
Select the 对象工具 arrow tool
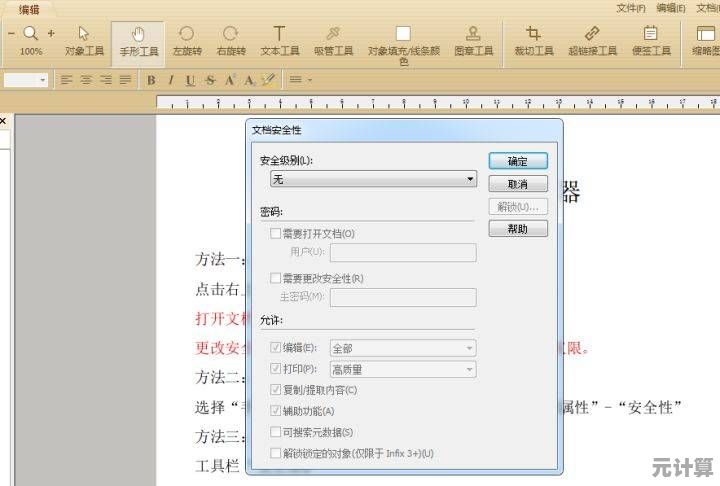[84, 40]
